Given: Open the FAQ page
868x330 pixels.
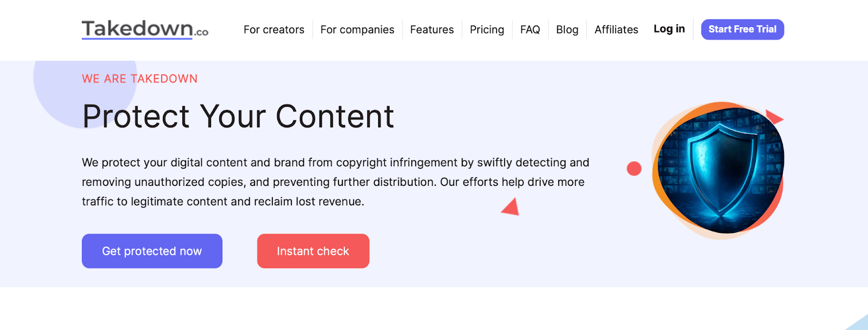Looking at the screenshot, I should pos(530,30).
